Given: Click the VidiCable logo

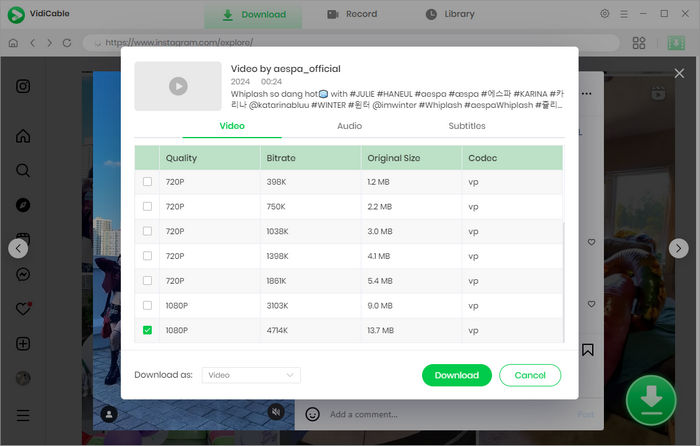Looking at the screenshot, I should [x=17, y=15].
